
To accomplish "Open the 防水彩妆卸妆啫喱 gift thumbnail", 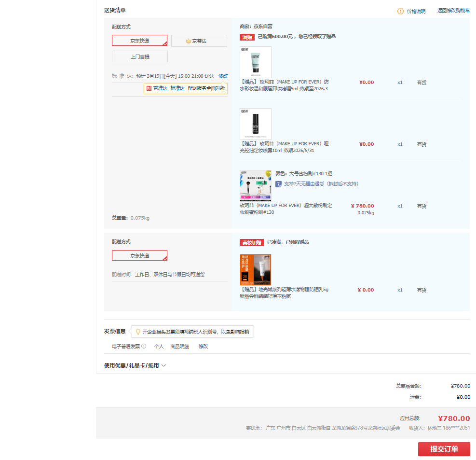I will pyautogui.click(x=256, y=62).
